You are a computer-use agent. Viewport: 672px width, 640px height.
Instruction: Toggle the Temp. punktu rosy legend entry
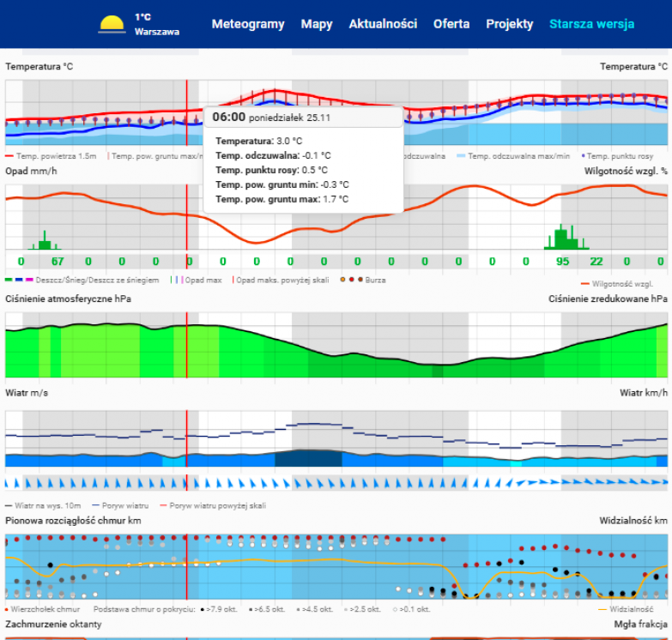coord(617,156)
